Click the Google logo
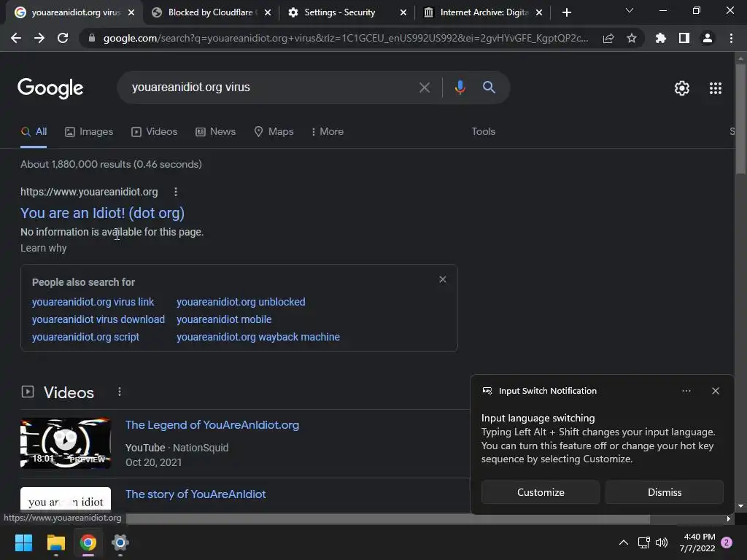Screen dimensions: 747x560 [x=50, y=87]
